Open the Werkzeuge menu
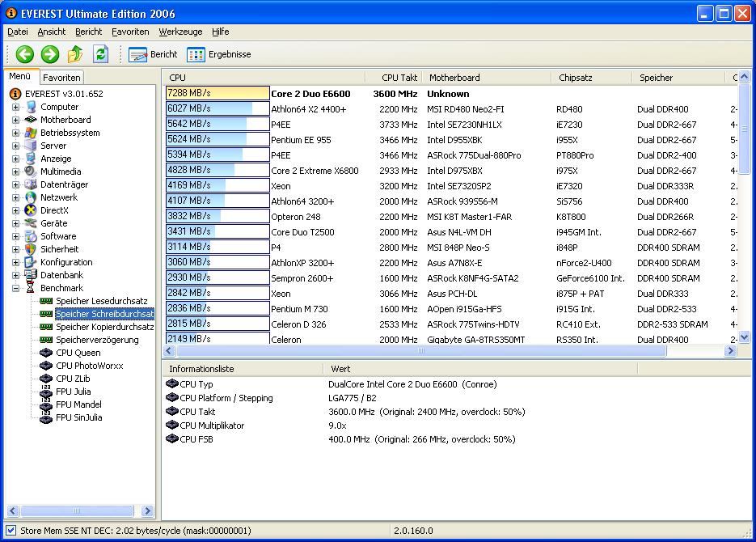Viewport: 756px width, 542px height. (181, 32)
